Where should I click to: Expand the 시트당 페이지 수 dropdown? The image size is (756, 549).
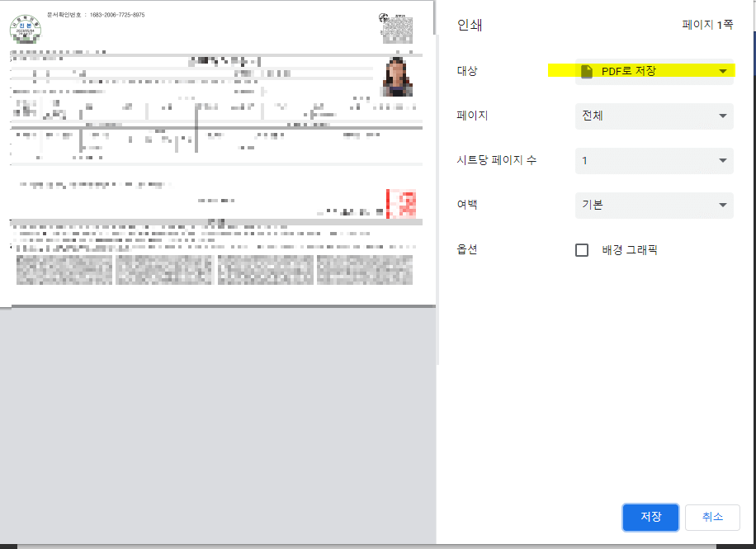pos(654,160)
